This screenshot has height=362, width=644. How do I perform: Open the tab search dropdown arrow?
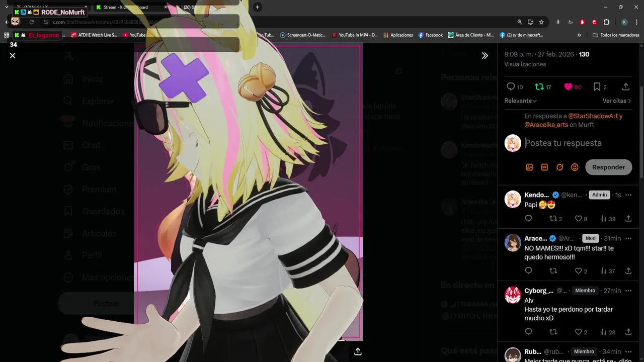(7, 7)
